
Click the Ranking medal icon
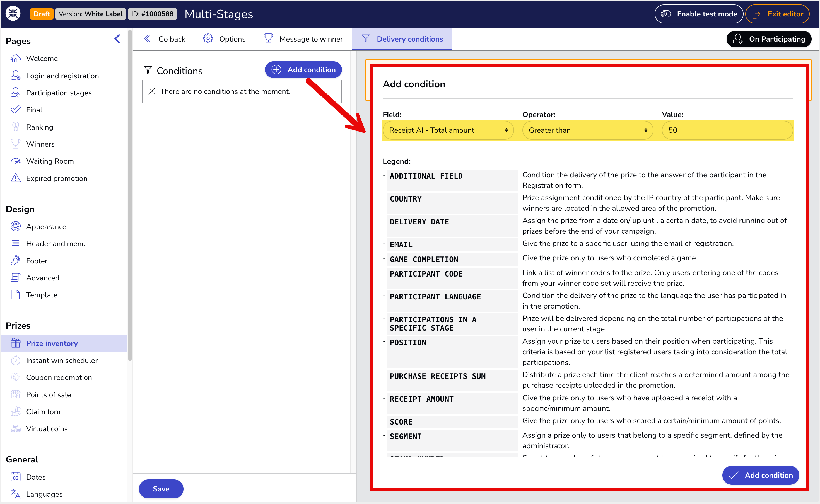[15, 127]
